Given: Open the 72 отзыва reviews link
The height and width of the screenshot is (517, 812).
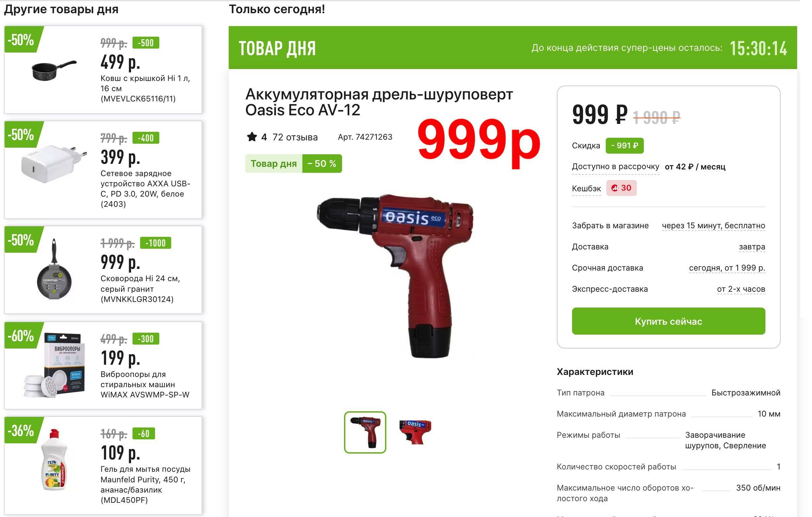Looking at the screenshot, I should pos(295,137).
